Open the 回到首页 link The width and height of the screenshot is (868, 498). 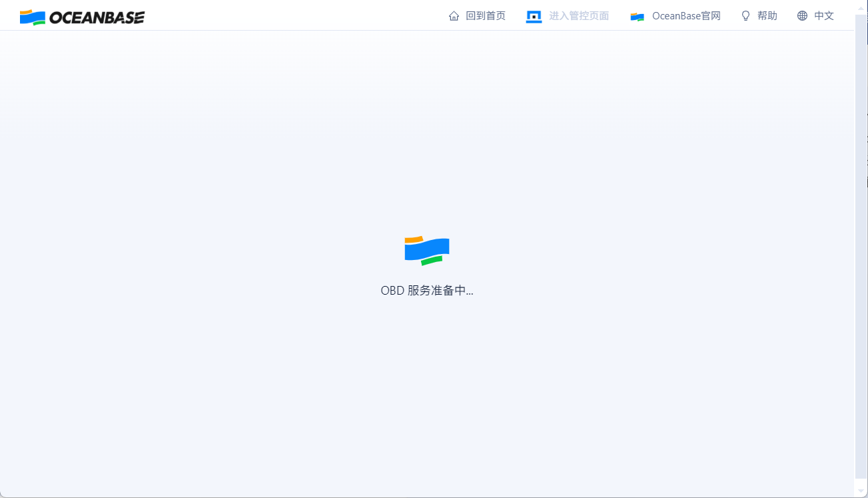[x=486, y=16]
